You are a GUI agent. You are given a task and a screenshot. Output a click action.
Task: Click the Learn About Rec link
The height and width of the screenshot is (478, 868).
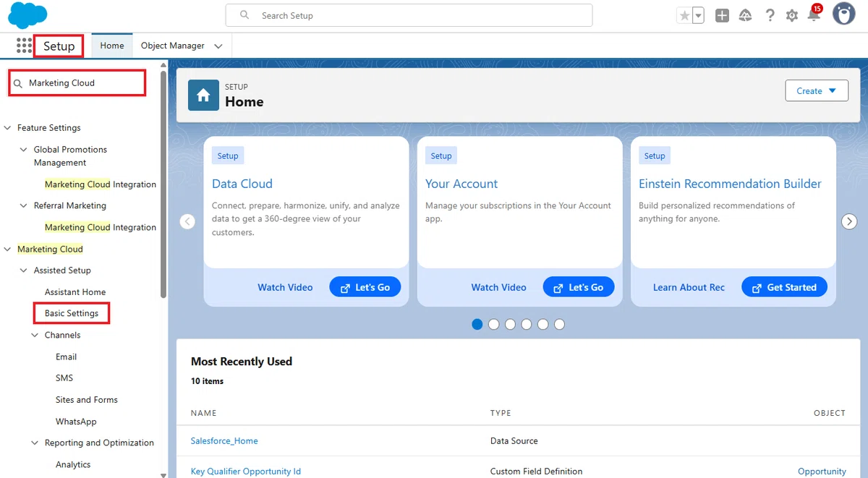point(689,287)
